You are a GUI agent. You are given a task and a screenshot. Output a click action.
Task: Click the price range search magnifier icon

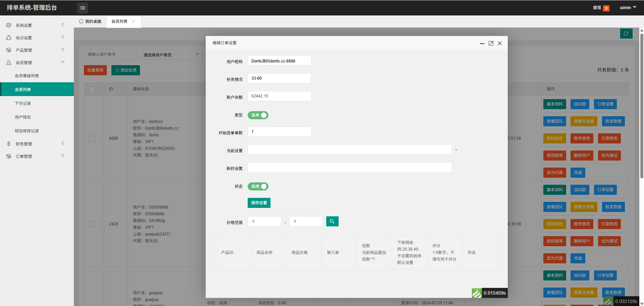click(x=332, y=221)
